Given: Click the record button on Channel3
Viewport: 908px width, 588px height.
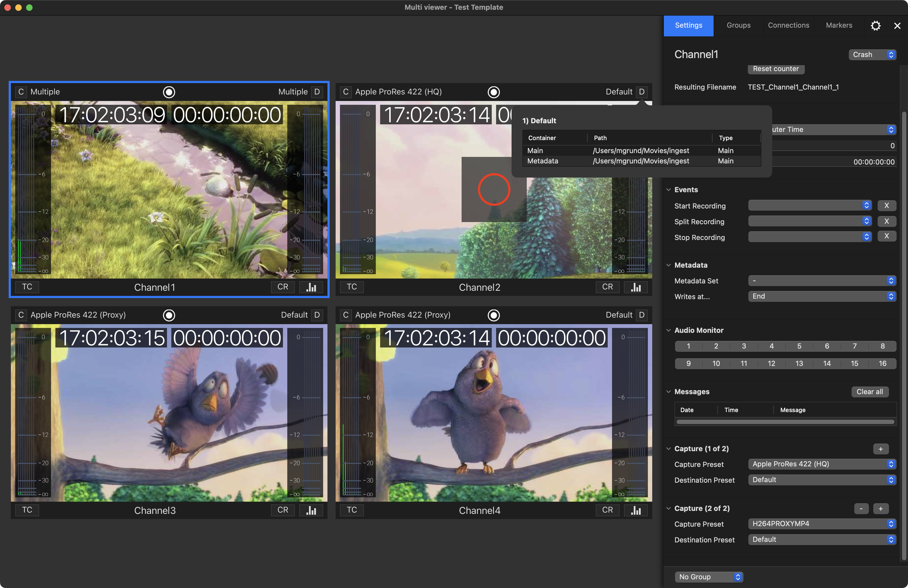Looking at the screenshot, I should point(169,315).
